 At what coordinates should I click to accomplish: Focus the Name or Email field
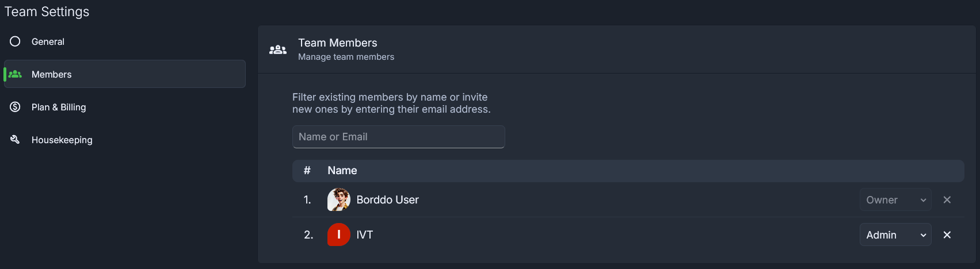click(398, 137)
